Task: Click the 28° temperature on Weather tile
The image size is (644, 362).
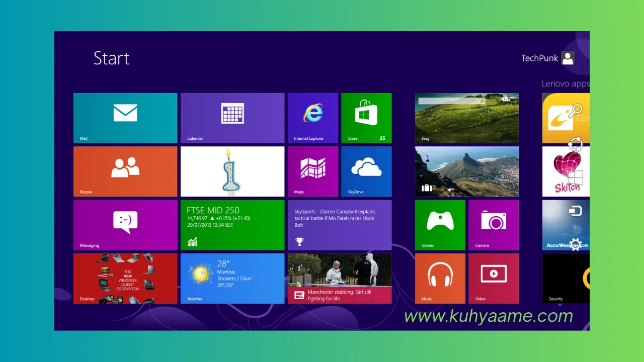Action: tap(223, 263)
